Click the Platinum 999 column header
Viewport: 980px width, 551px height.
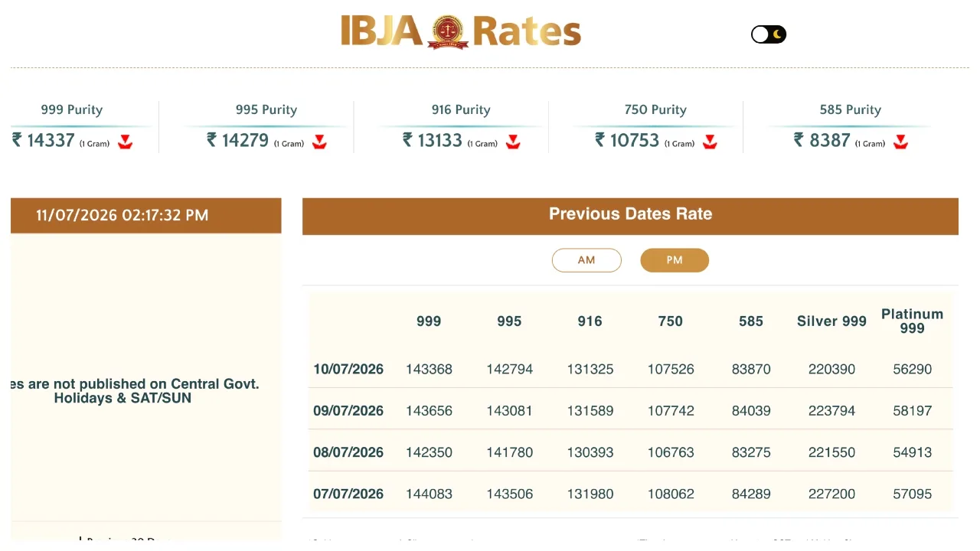click(913, 321)
